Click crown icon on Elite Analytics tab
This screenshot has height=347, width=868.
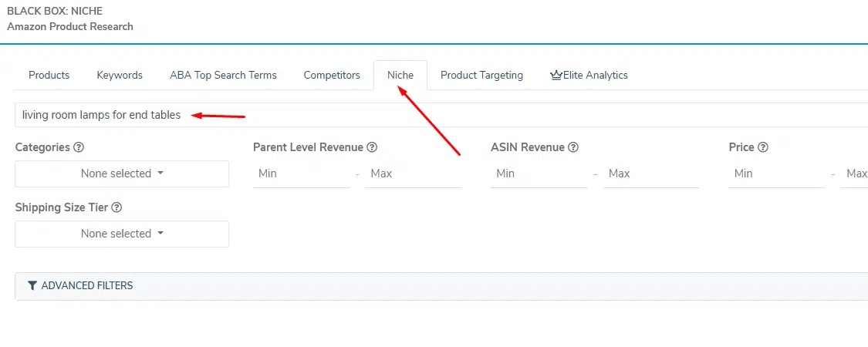556,76
